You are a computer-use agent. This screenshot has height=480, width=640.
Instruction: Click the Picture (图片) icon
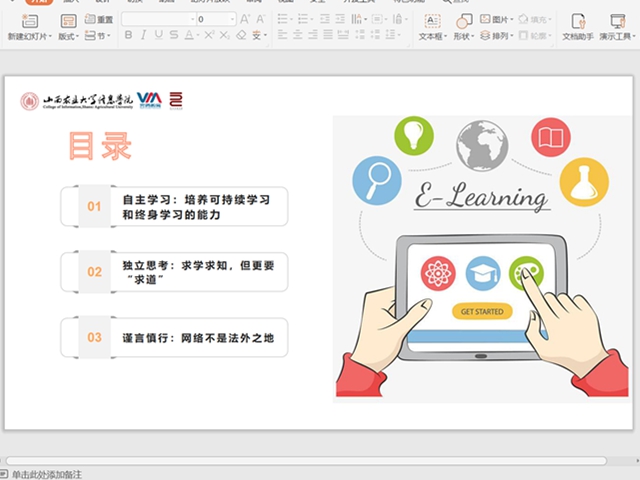click(485, 19)
